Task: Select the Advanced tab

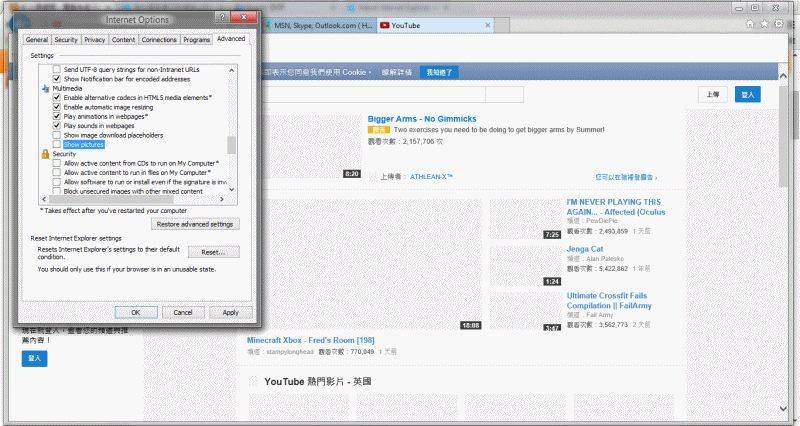Action: [x=231, y=39]
